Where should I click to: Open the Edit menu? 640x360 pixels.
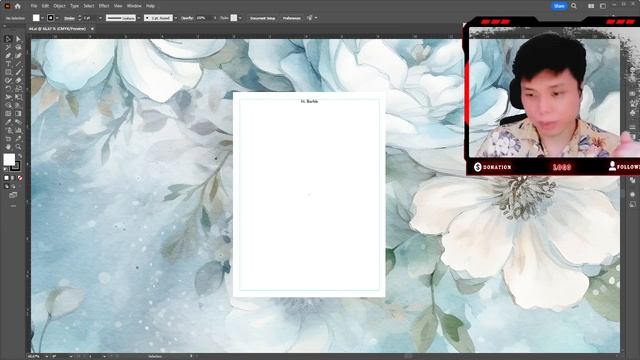click(x=45, y=6)
